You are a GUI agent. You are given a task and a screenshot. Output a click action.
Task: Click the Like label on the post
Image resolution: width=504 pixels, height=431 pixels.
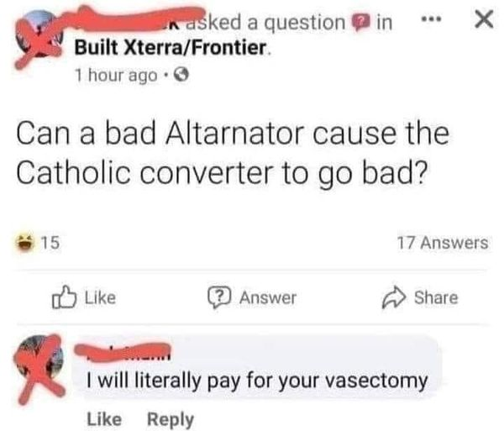click(100, 297)
